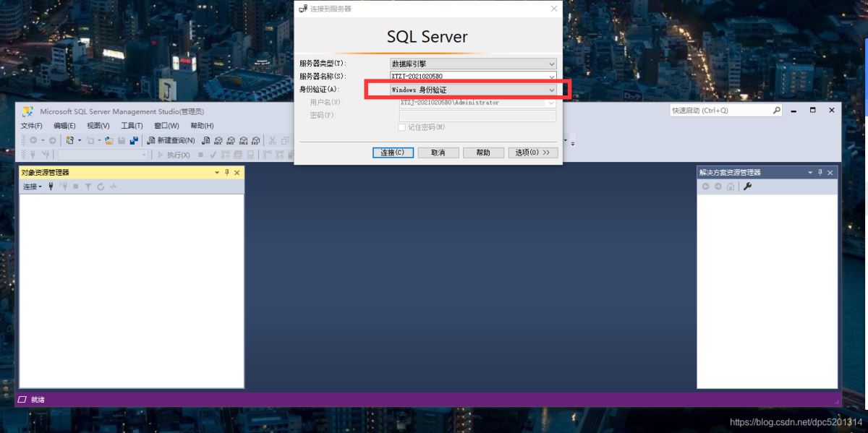Open the 身份验证 authentication dropdown
Image resolution: width=868 pixels, height=433 pixels.
551,89
